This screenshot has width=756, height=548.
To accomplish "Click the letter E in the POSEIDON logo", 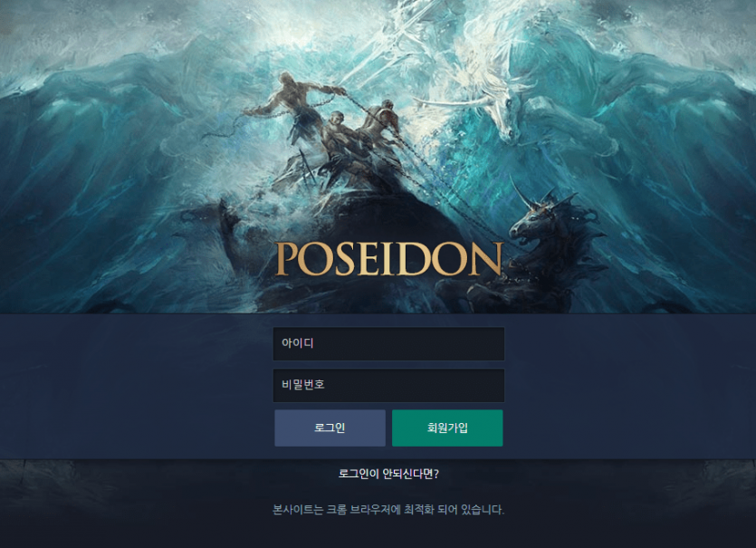I will click(368, 259).
